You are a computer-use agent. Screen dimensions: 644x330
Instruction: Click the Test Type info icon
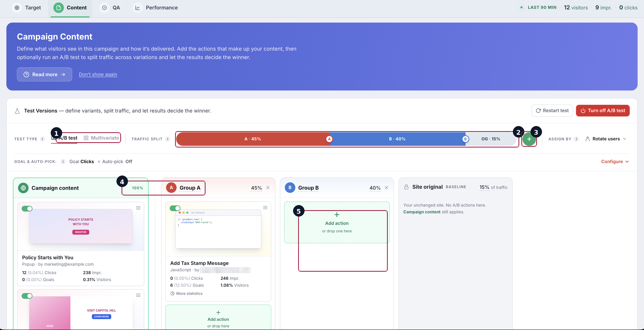42,139
